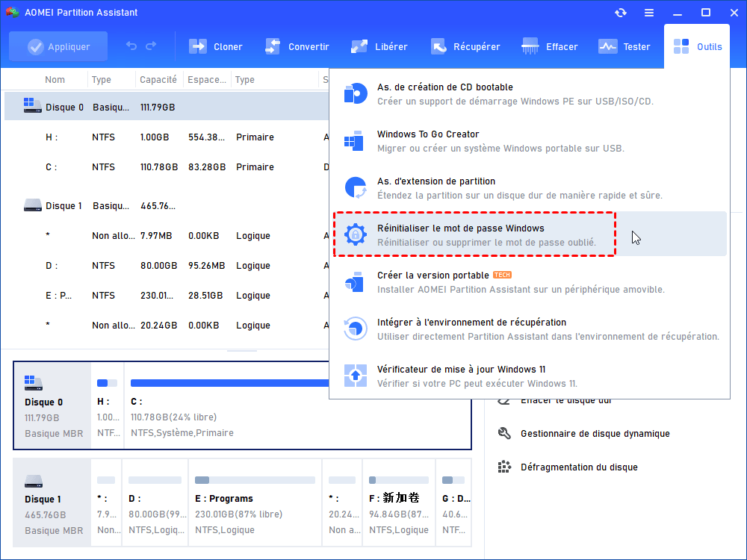Screen dimensions: 747x560
Task: Click the orange TECH badge
Action: coord(502,275)
